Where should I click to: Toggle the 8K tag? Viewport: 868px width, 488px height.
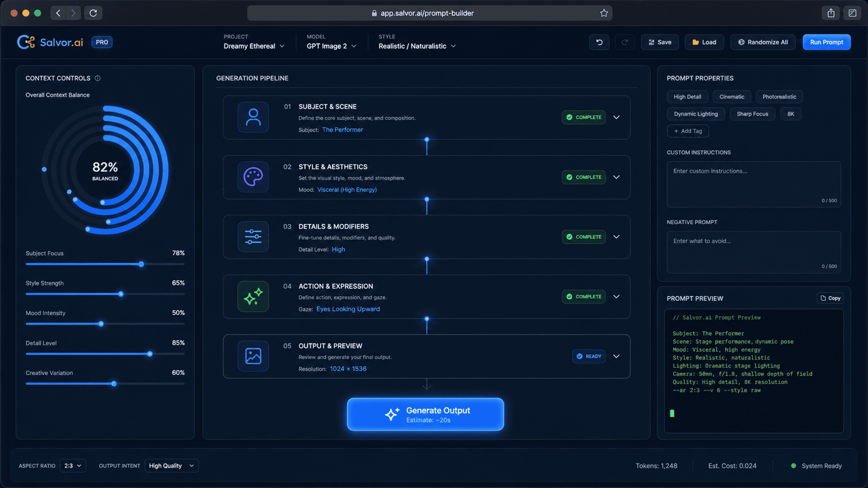point(790,114)
